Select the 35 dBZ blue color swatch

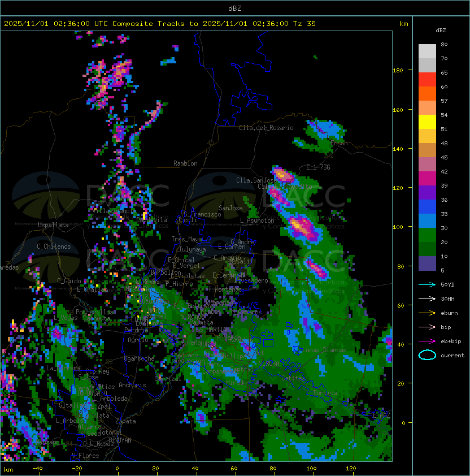click(427, 221)
